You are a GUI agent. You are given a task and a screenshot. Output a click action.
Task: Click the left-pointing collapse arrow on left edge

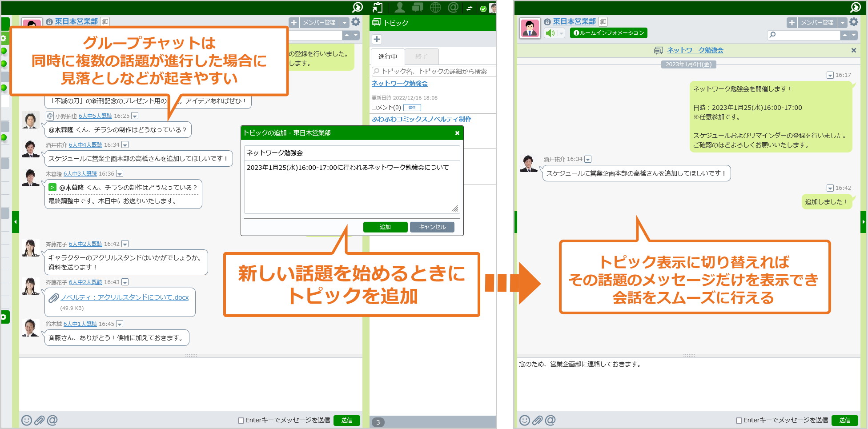point(16,222)
